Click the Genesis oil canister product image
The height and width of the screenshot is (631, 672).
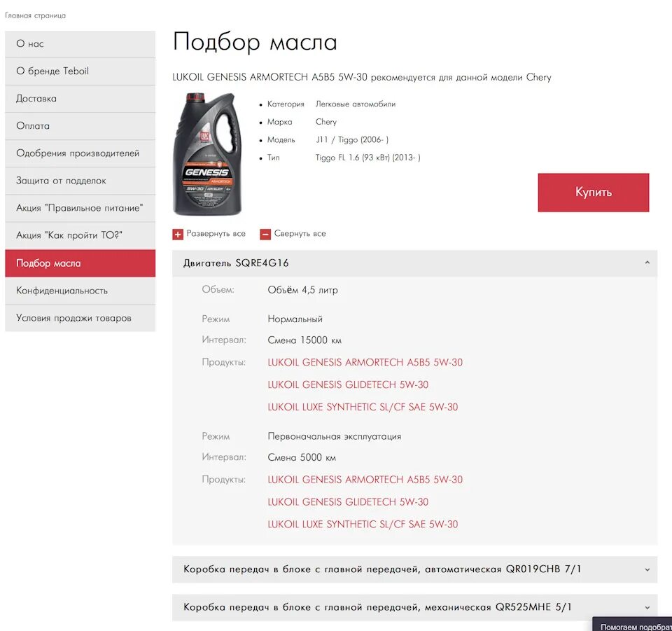[x=207, y=153]
